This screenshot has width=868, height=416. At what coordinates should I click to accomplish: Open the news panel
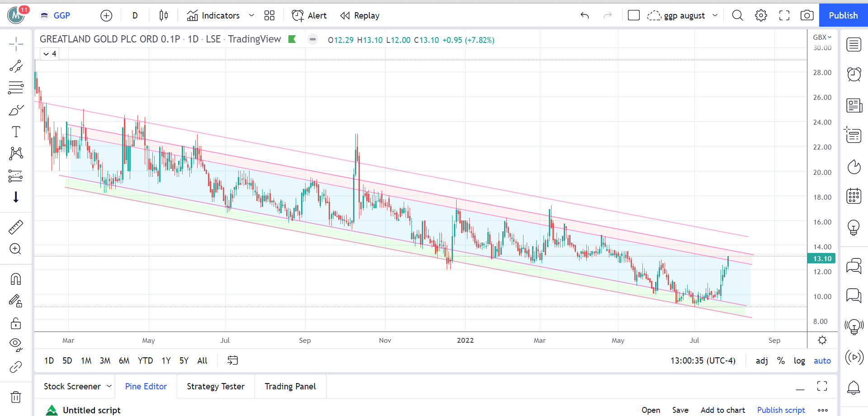click(x=854, y=106)
